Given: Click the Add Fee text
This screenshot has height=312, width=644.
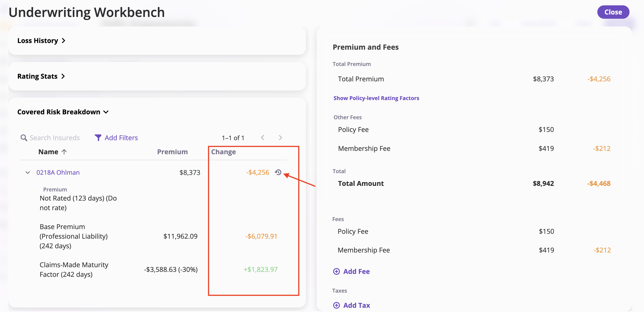Looking at the screenshot, I should pyautogui.click(x=356, y=271).
